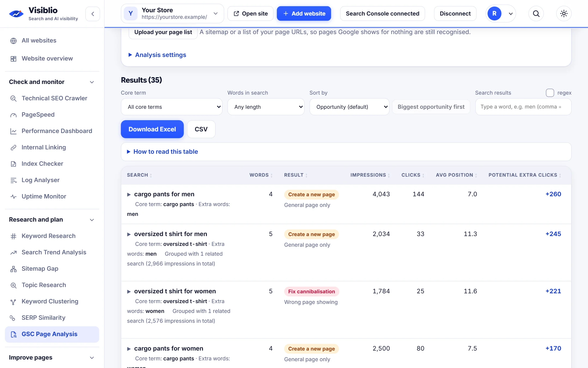The height and width of the screenshot is (368, 588).
Task: Click the Uptime Monitor pulse icon
Action: [13, 197]
